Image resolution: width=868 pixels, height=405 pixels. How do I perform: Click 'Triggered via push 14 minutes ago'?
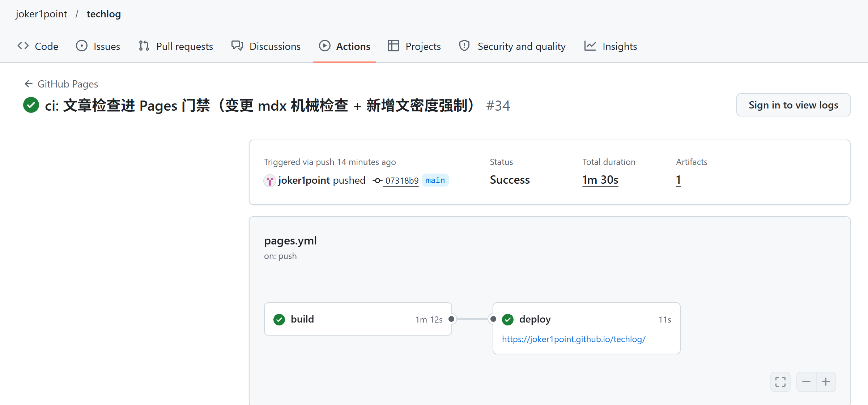(330, 162)
